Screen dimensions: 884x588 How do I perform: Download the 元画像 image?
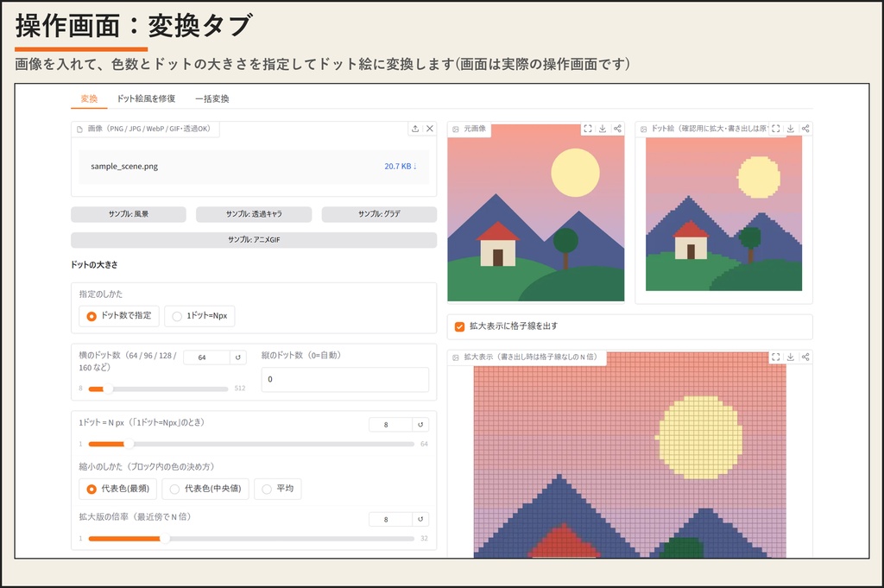click(603, 129)
